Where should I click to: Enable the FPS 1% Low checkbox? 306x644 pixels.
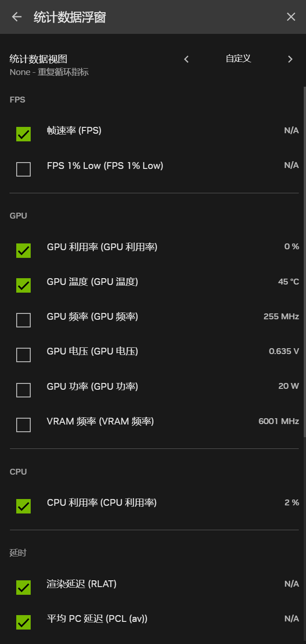click(x=23, y=169)
